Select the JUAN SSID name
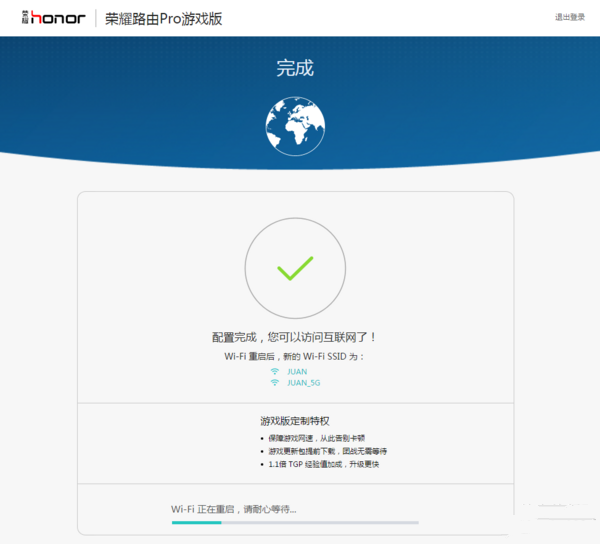 coord(297,371)
